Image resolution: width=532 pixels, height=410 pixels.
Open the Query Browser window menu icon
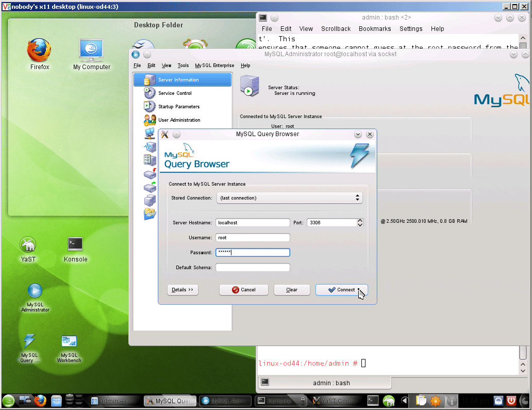pyautogui.click(x=165, y=135)
